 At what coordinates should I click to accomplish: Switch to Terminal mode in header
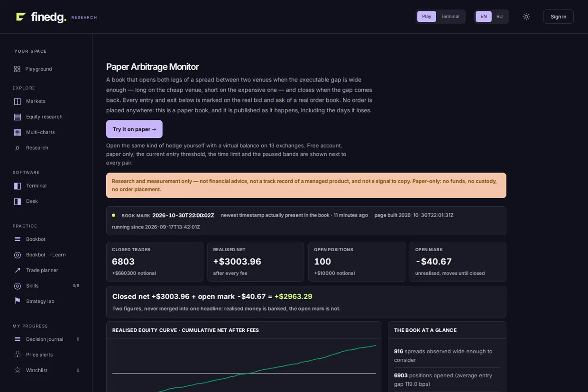click(450, 17)
